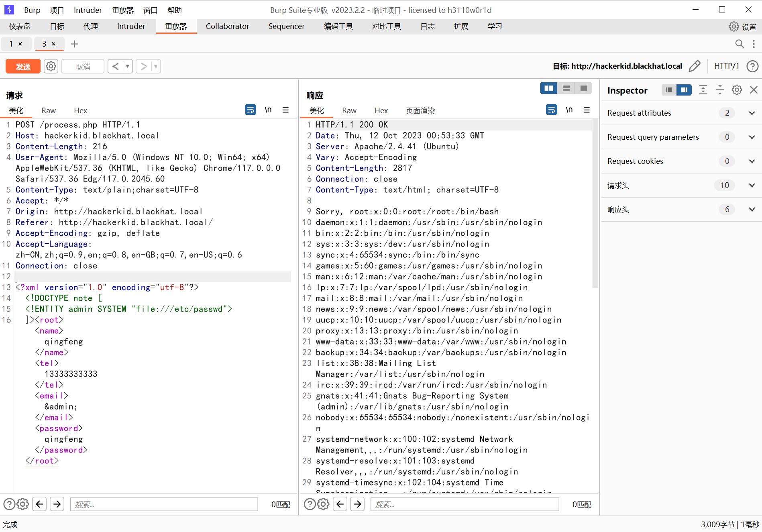Open request search settings gear
The height and width of the screenshot is (532, 762).
pyautogui.click(x=23, y=504)
